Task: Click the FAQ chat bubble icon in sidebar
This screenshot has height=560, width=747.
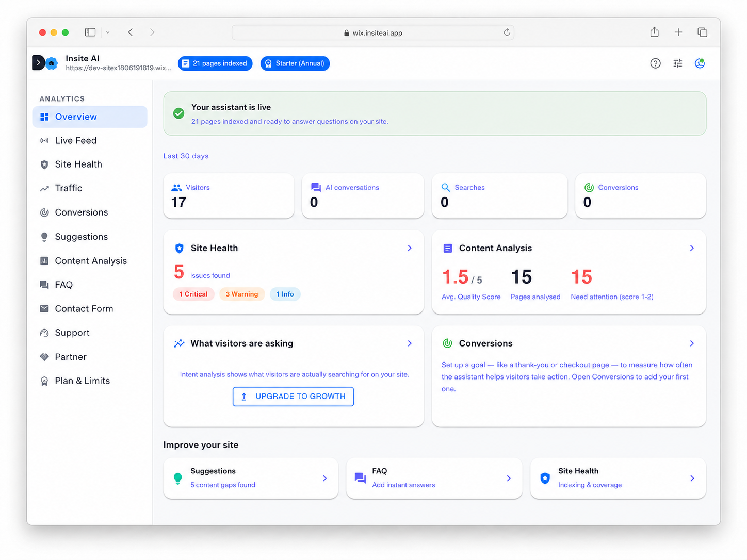Action: [44, 285]
